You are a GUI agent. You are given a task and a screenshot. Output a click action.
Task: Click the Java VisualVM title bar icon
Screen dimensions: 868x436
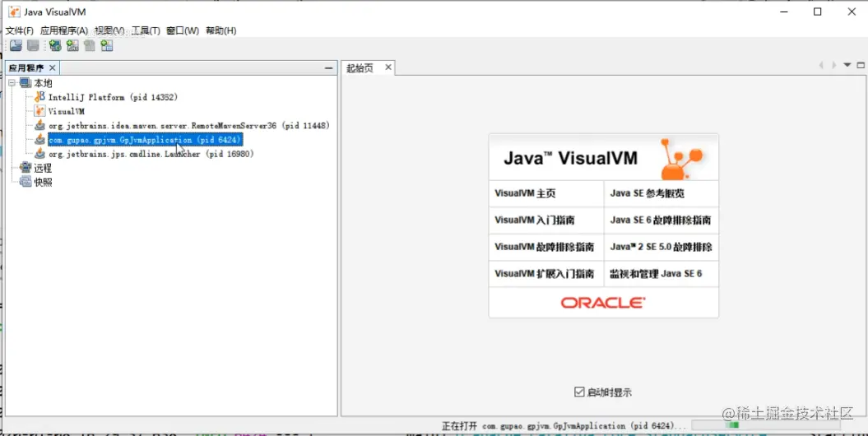14,12
